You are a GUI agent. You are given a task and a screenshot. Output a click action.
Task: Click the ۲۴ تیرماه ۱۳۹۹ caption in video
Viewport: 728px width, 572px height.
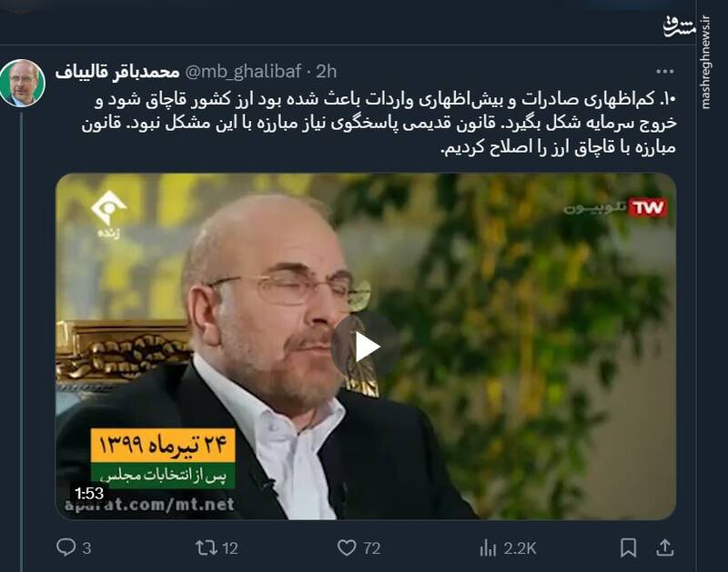point(163,445)
